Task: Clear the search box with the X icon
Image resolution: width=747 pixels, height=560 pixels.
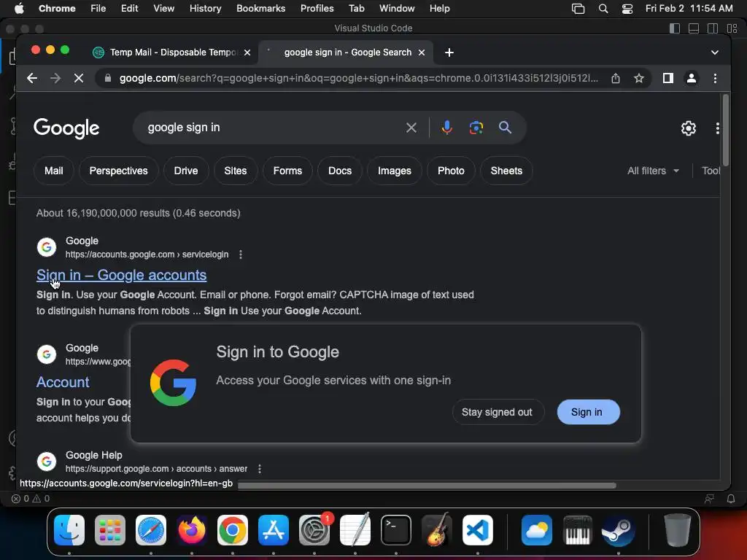Action: pyautogui.click(x=411, y=128)
